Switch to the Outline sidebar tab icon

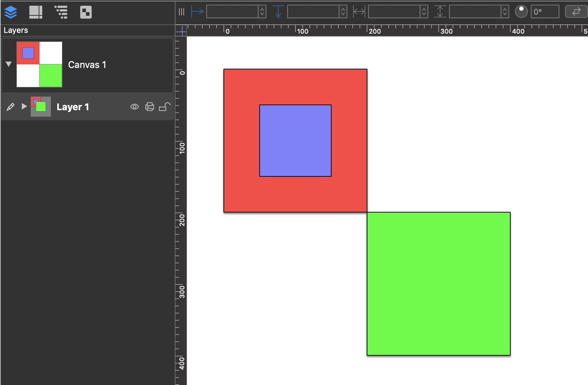61,12
